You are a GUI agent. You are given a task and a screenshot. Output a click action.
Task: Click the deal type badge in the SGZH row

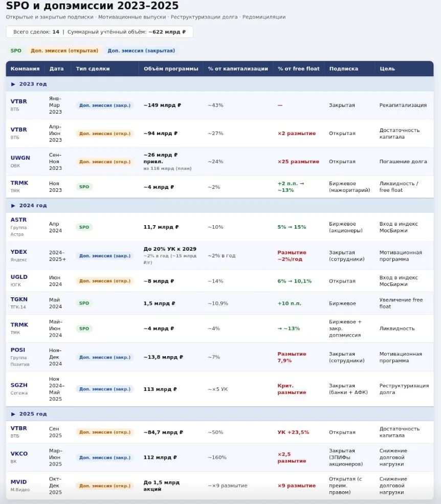pos(105,389)
